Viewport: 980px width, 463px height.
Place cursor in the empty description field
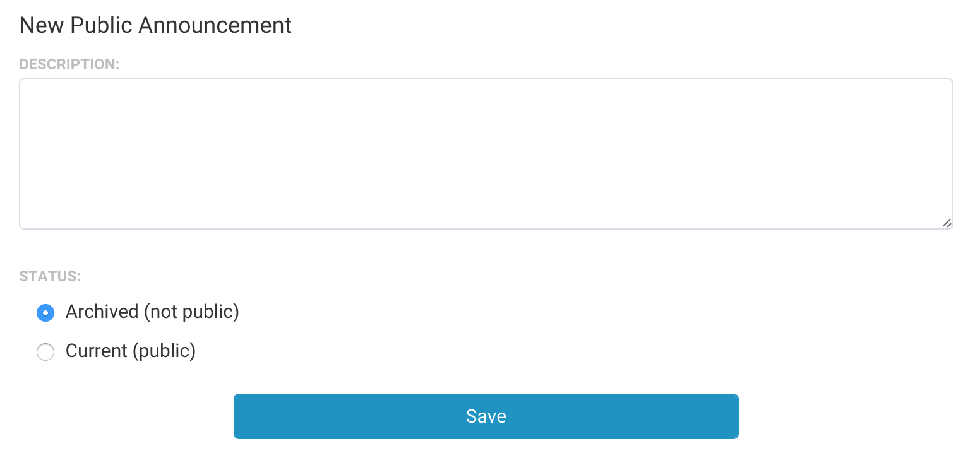tap(486, 153)
